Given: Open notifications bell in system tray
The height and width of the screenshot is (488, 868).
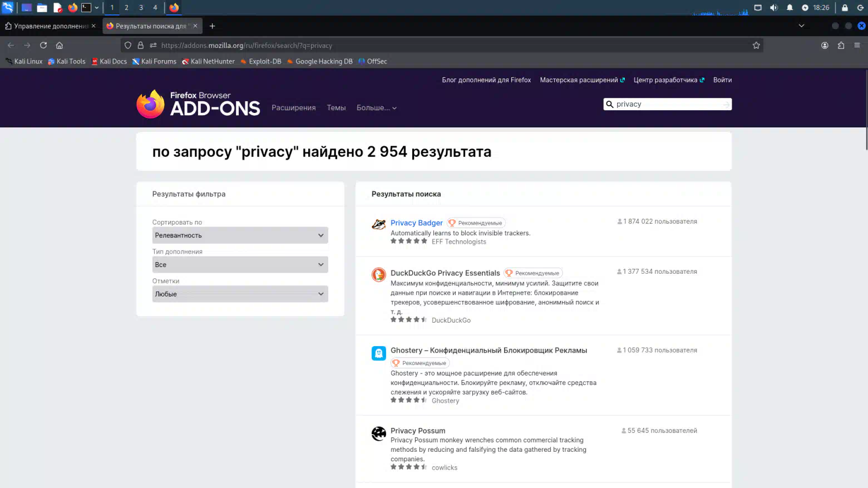Looking at the screenshot, I should pos(790,8).
